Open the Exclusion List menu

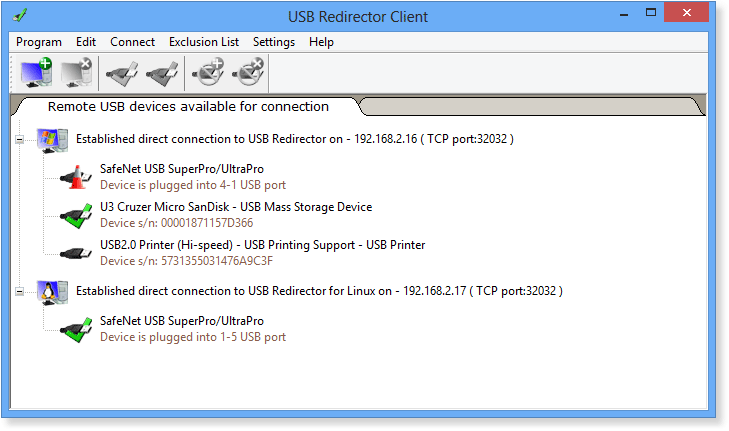204,42
